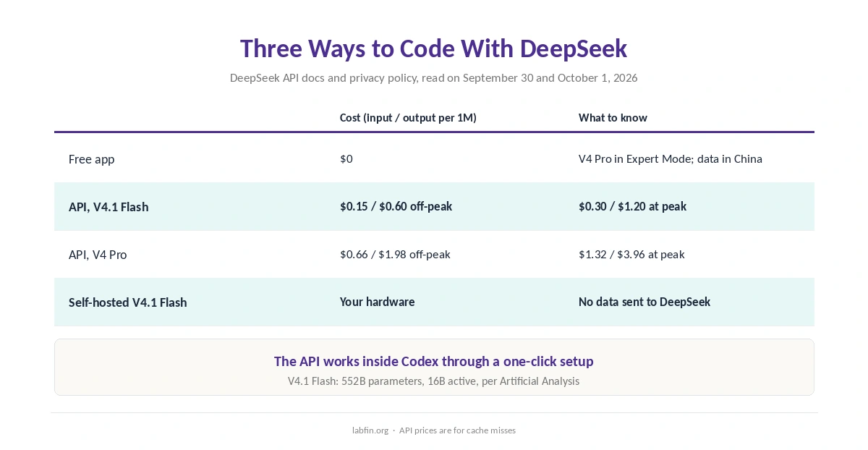
Task: Click the 'What to know' column header
Action: click(x=613, y=117)
